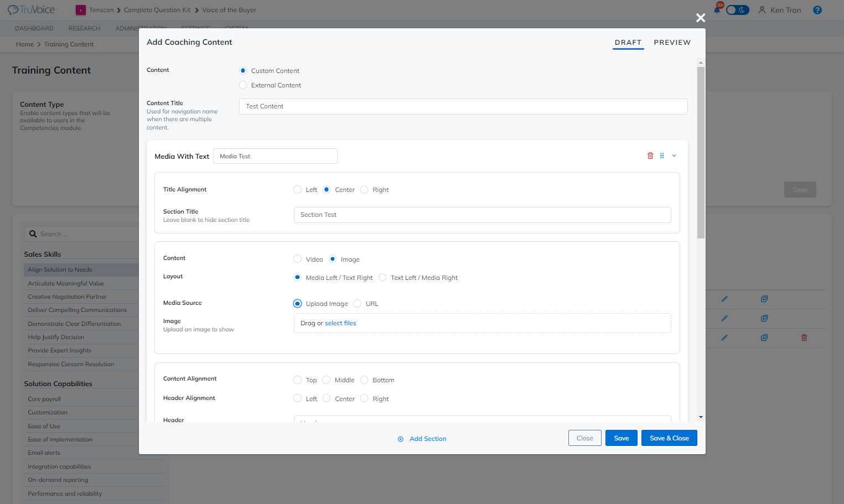The width and height of the screenshot is (844, 504).
Task: Click the search magnifier icon in Training Content
Action: 33,234
